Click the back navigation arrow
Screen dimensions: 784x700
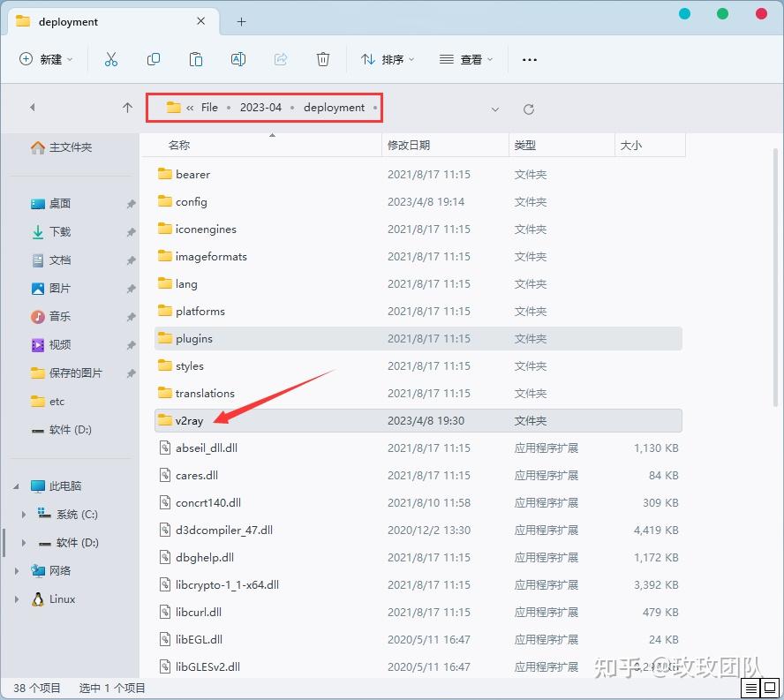coord(33,108)
